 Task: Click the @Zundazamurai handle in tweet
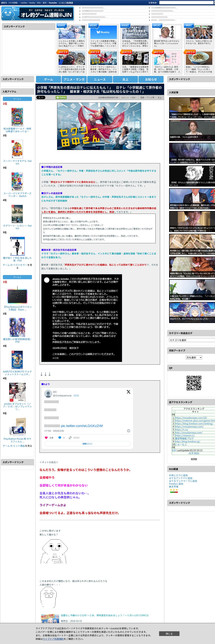click(x=62, y=396)
